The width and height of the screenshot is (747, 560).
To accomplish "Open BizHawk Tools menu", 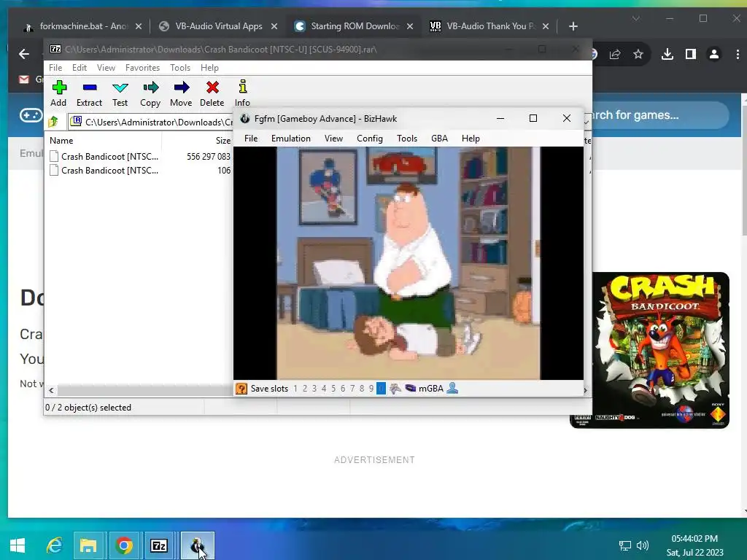I will click(x=407, y=139).
